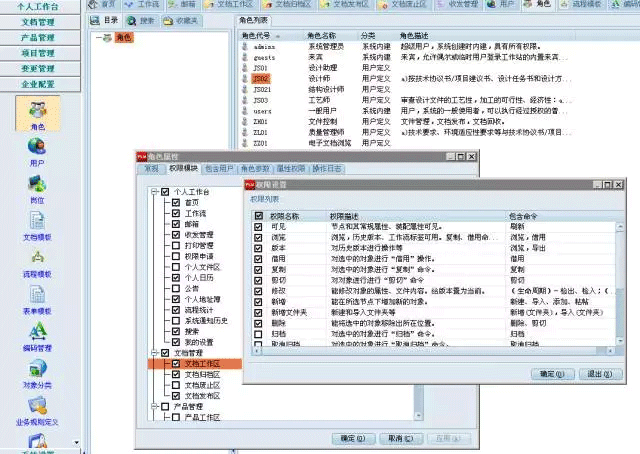Viewport: 640px width, 454px height.
Task: Uncheck the 可见 permission checkbox
Action: [260, 226]
